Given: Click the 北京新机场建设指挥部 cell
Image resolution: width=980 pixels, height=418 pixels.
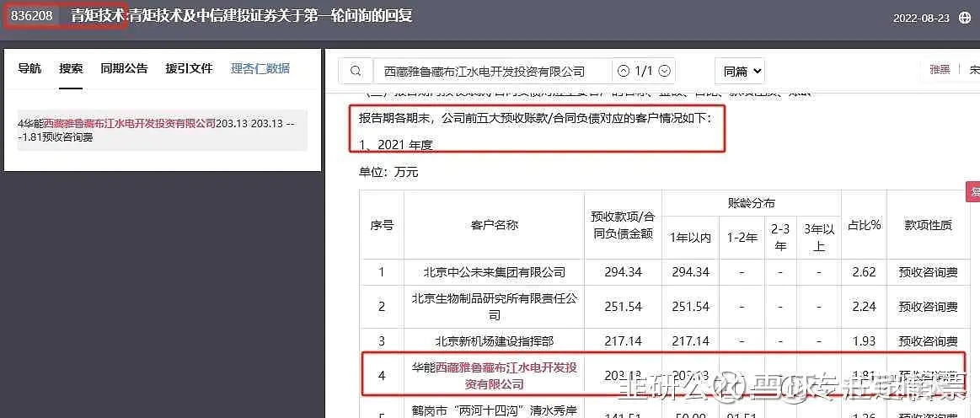Looking at the screenshot, I should pos(495,341).
